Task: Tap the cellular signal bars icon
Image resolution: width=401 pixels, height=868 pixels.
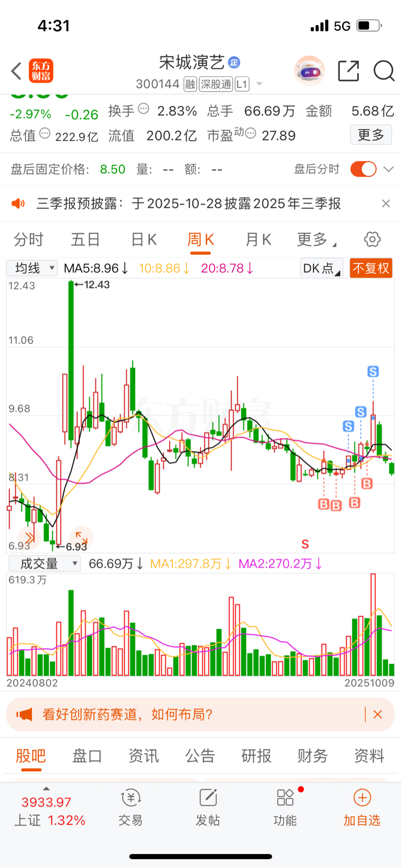Action: 319,26
